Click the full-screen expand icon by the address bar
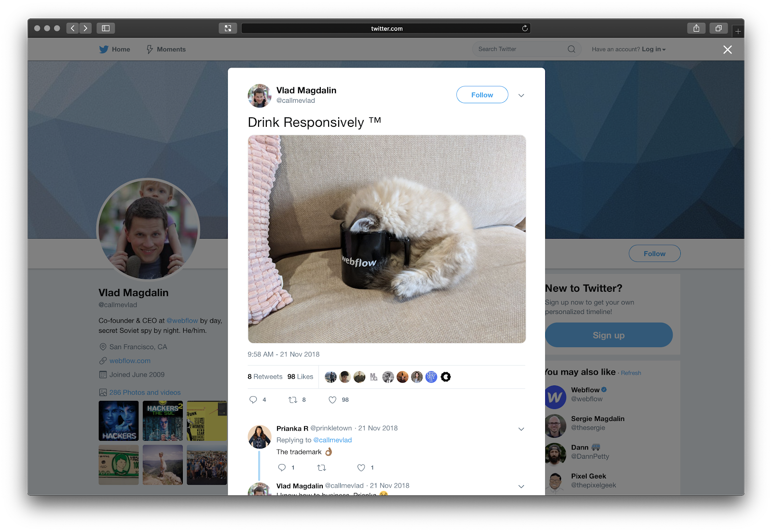The width and height of the screenshot is (772, 532). coord(228,28)
